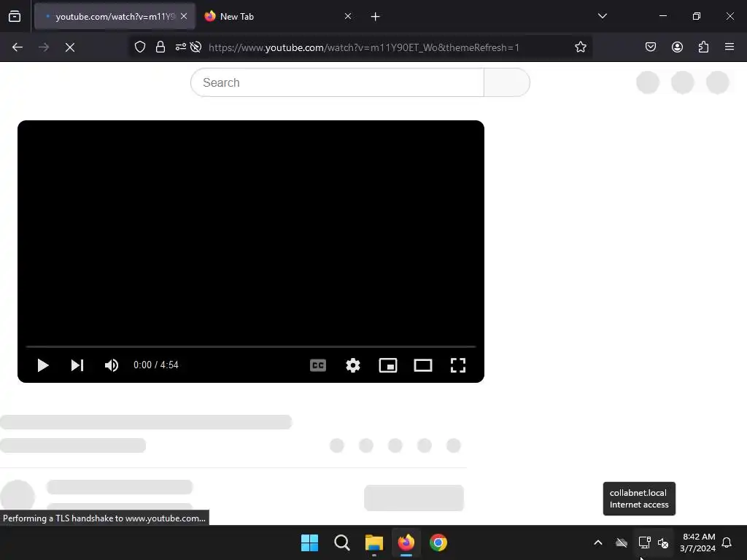Screen dimensions: 747x560
Task: Open Save to Pocket
Action: click(x=650, y=47)
